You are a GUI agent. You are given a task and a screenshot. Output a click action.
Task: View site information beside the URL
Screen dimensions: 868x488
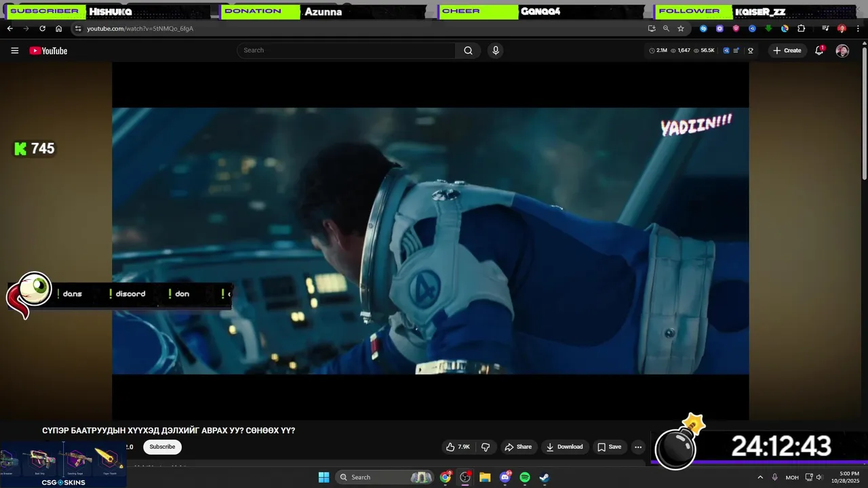pos(78,28)
